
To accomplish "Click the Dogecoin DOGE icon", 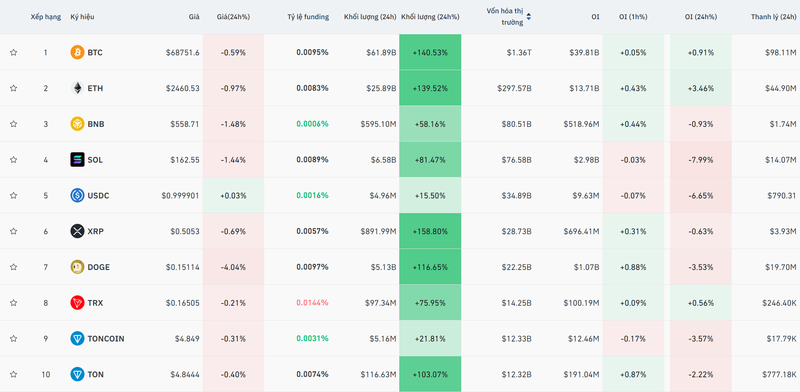I will tap(77, 267).
